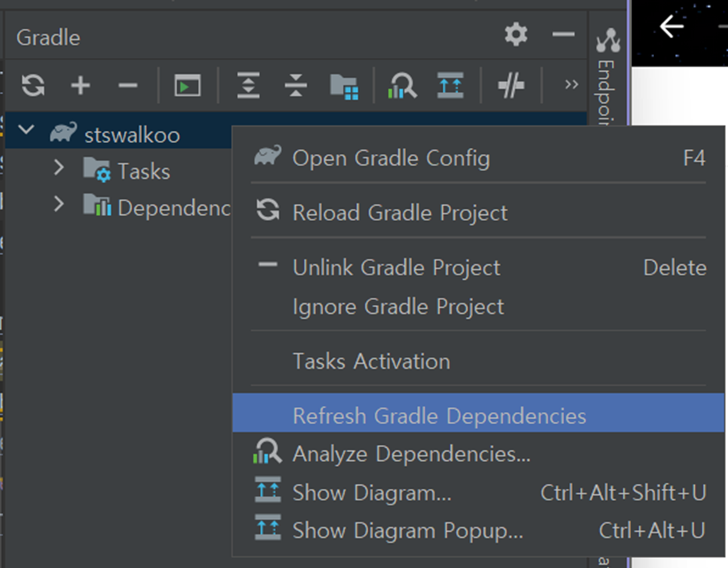Show more toolbar actions chevron
Image resolution: width=728 pixels, height=568 pixels.
[572, 84]
